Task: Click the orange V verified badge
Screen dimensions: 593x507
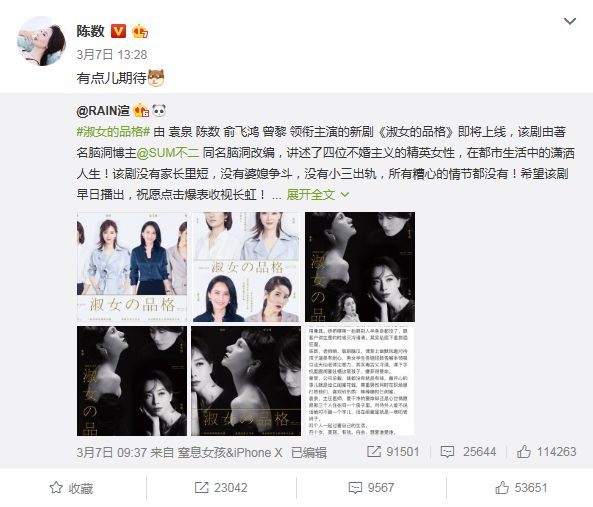Action: (118, 31)
